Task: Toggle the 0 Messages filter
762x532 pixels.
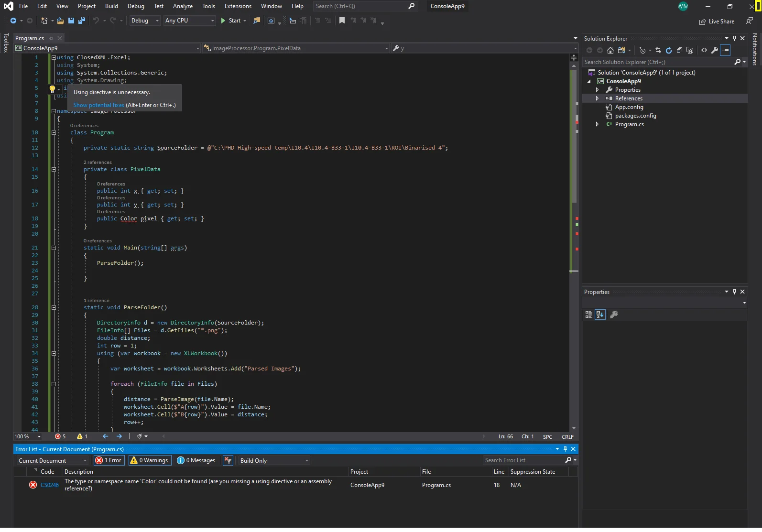Action: coord(196,460)
